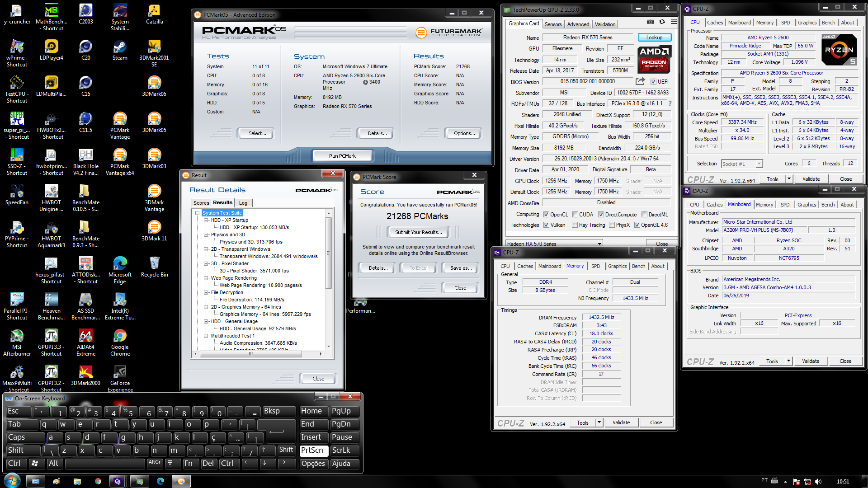Open the Log tab in Result Details

tap(243, 203)
